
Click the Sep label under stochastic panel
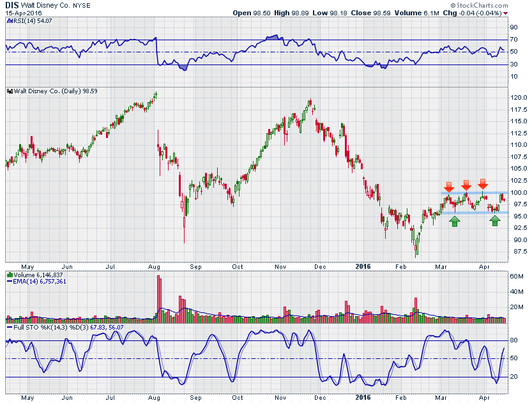click(195, 398)
